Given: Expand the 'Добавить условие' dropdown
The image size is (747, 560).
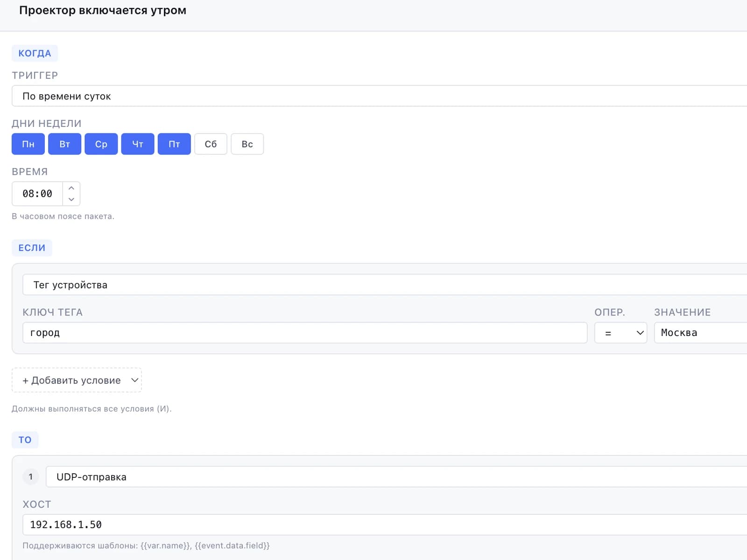Looking at the screenshot, I should click(x=77, y=380).
